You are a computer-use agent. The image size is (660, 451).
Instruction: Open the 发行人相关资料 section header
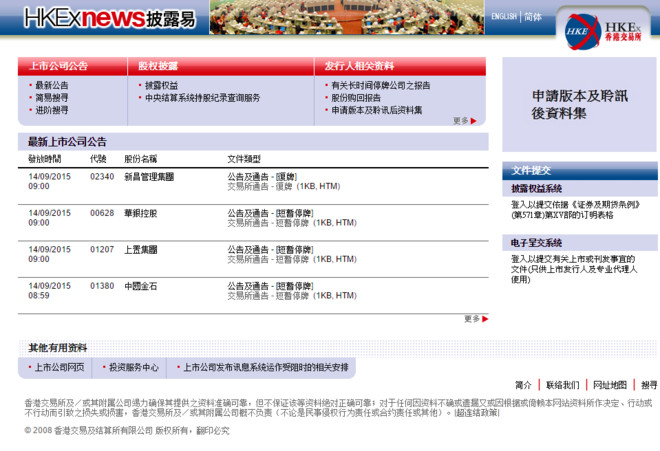pos(359,66)
